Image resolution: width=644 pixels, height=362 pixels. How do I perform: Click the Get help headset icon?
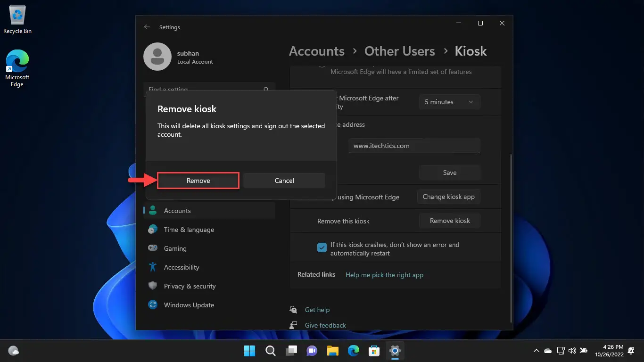tap(294, 310)
